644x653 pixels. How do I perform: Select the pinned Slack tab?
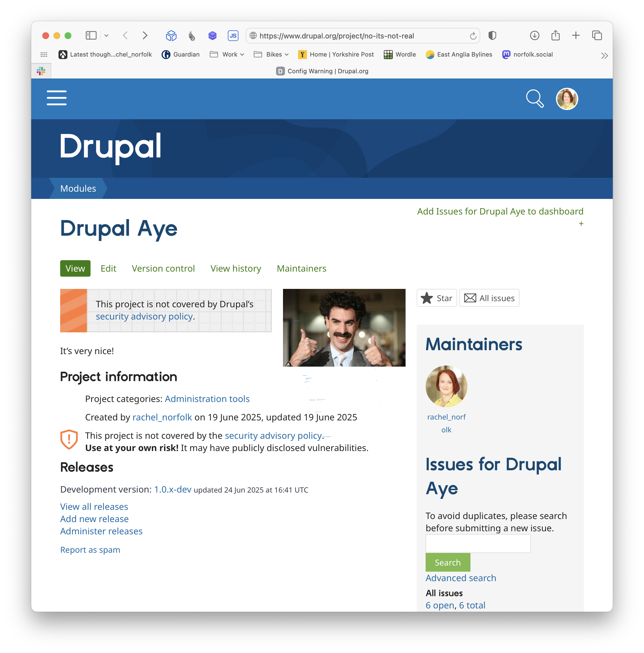(x=41, y=71)
